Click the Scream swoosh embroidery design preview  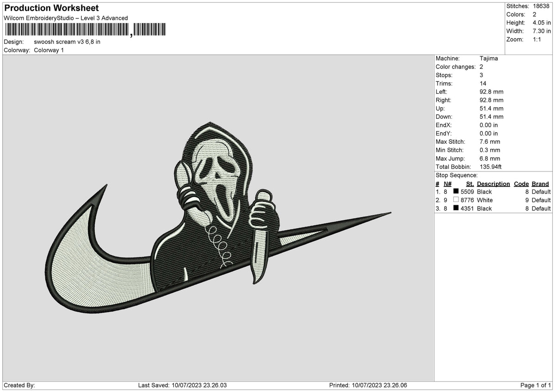218,219
